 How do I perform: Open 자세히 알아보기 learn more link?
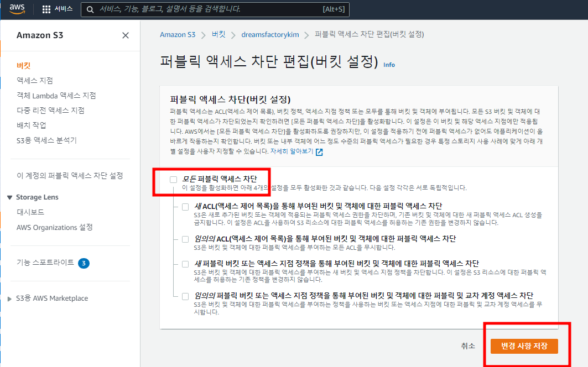coord(292,151)
